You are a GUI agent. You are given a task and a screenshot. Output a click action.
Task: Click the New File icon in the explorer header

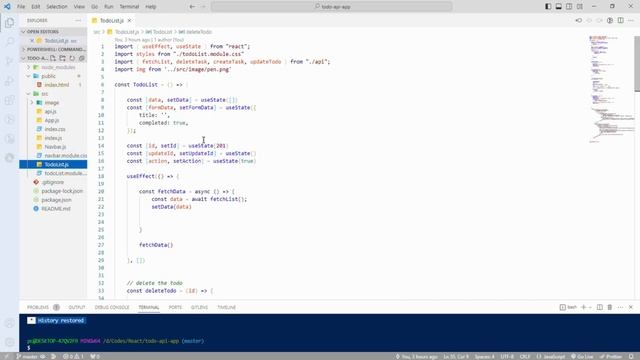(x=53, y=58)
